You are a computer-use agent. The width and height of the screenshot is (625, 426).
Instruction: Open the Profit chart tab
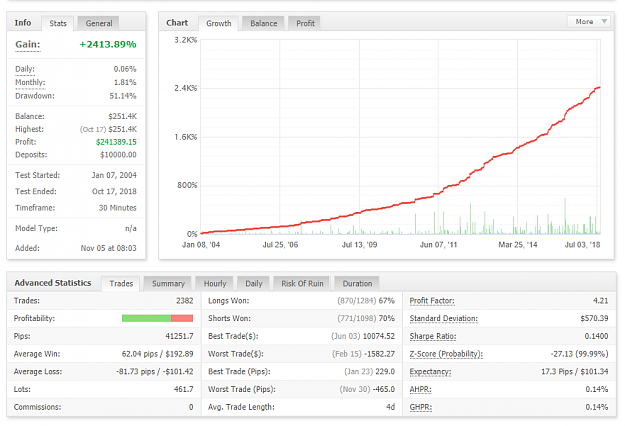coord(305,24)
